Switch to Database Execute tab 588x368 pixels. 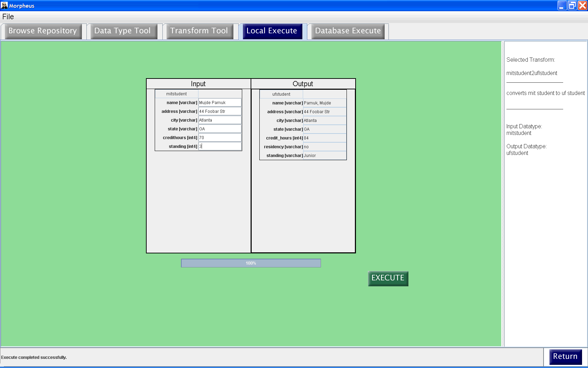348,31
